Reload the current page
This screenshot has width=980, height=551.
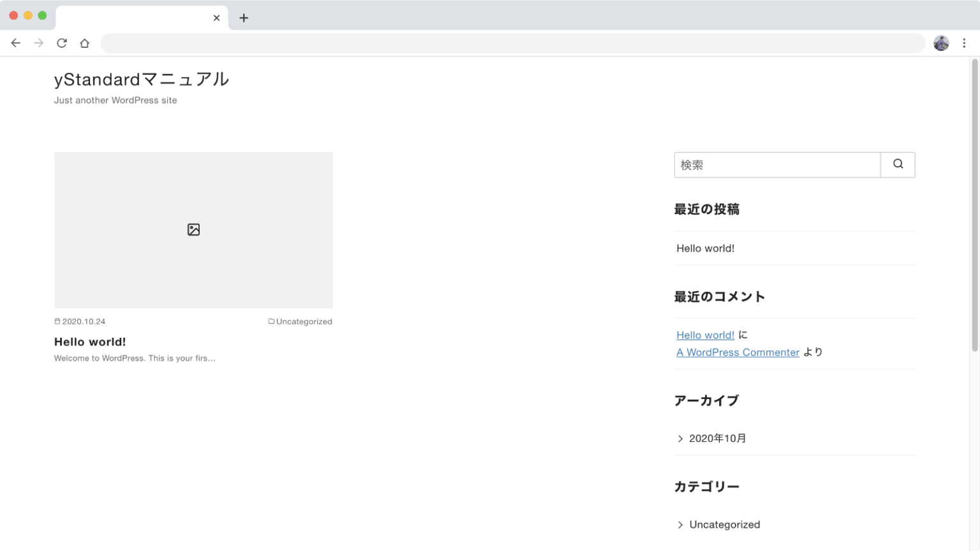point(62,43)
